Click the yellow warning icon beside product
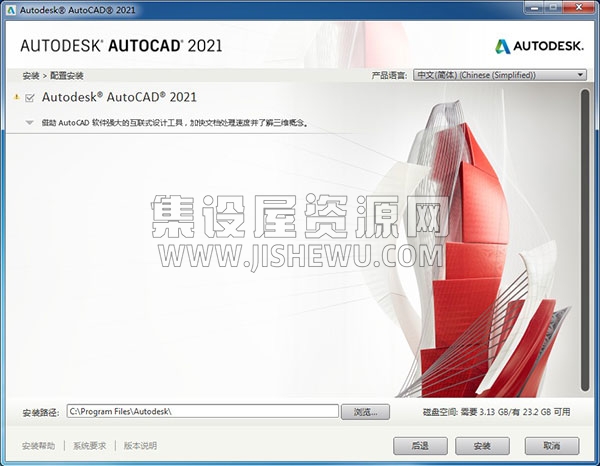The height and width of the screenshot is (466, 600). click(16, 97)
